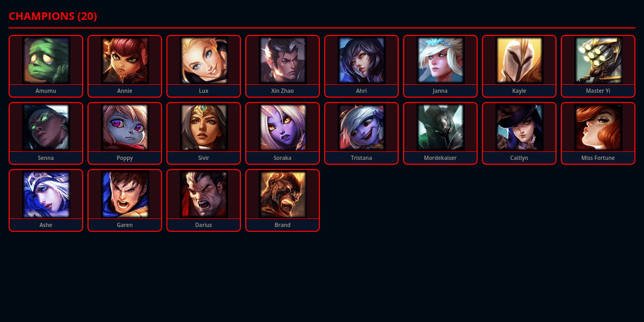The width and height of the screenshot is (644, 322).
Task: Select Soraka from the list
Action: click(282, 133)
